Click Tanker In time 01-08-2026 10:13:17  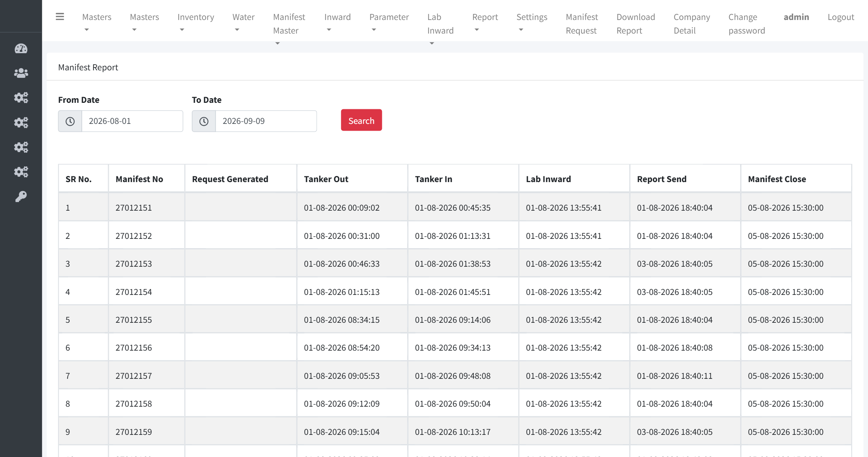453,432
